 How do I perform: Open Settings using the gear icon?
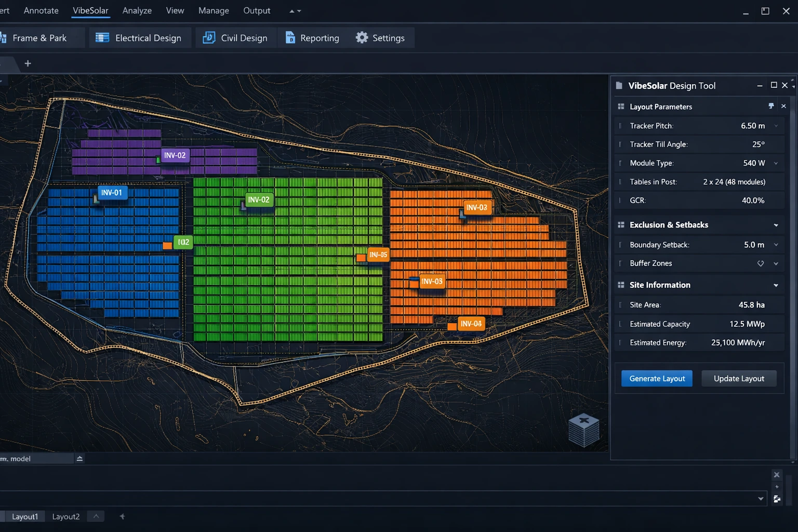tap(361, 37)
